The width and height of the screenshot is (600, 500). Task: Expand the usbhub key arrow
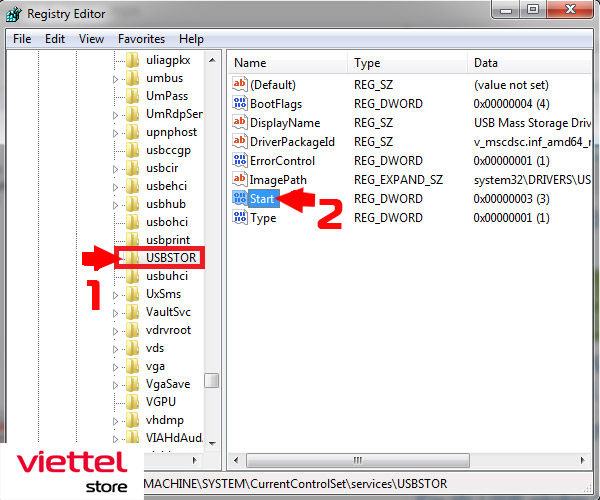115,204
